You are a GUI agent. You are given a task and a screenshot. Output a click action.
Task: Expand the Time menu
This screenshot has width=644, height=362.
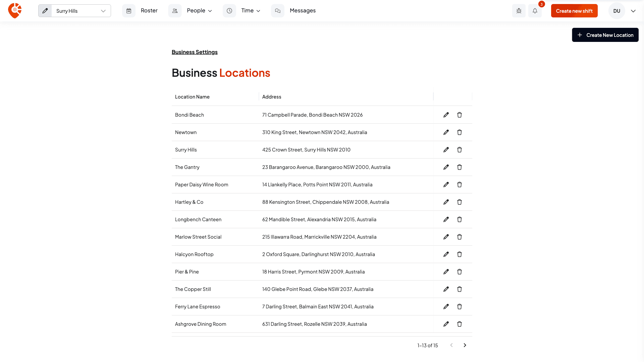pyautogui.click(x=251, y=11)
